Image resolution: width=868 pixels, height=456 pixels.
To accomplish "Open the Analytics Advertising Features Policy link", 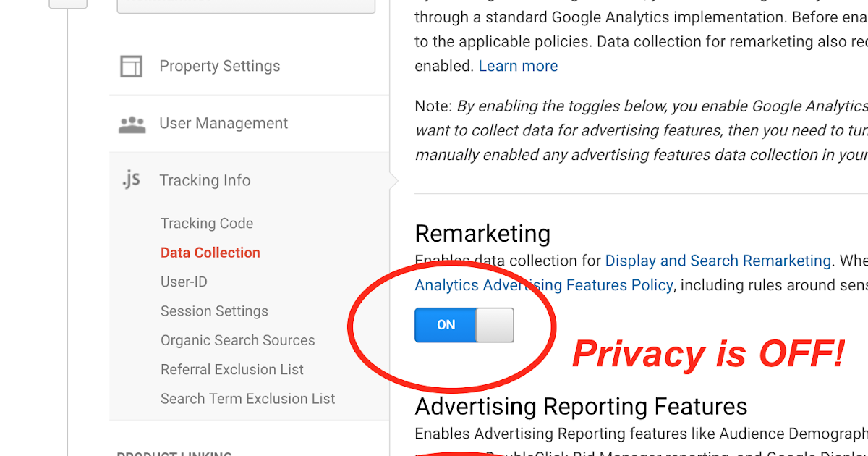I will click(543, 285).
